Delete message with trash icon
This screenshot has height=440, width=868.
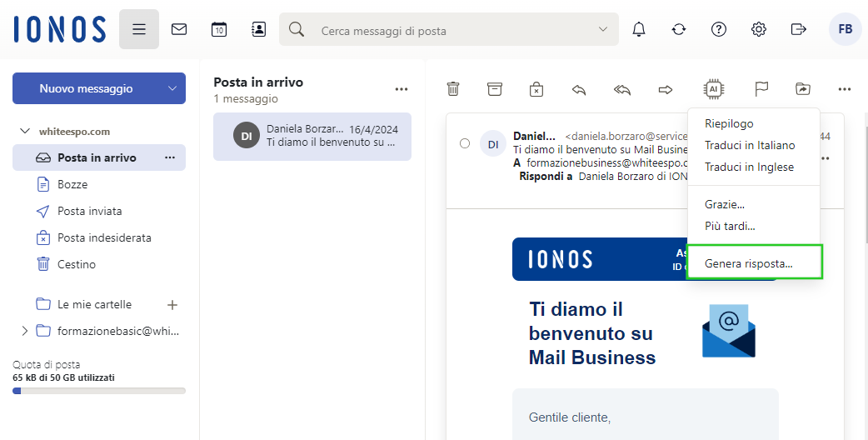click(x=453, y=88)
